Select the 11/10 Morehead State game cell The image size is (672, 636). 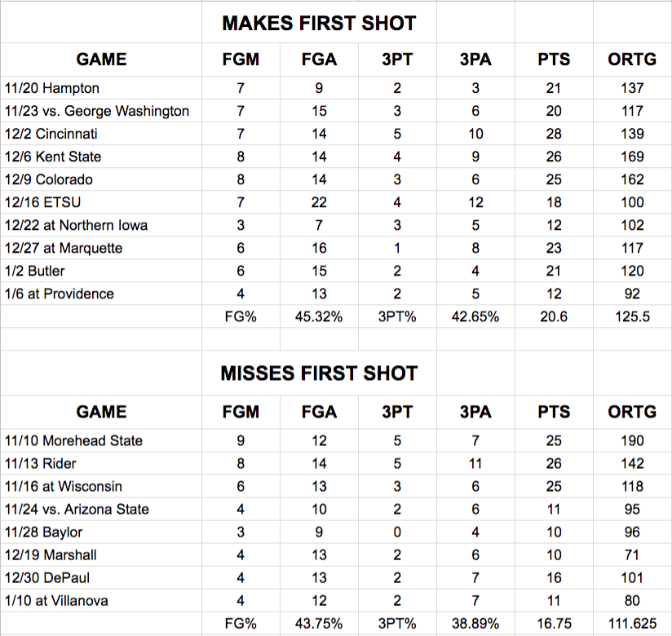coord(101,440)
